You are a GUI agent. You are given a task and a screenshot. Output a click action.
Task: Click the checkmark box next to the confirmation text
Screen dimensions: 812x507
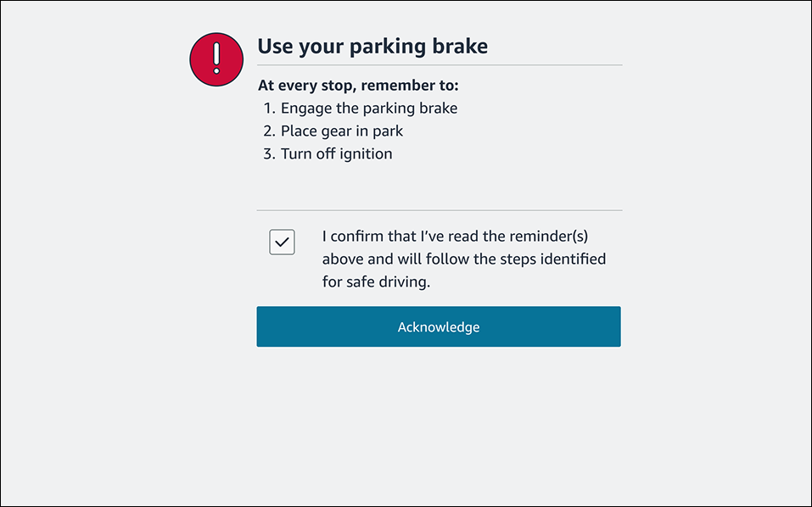[282, 242]
